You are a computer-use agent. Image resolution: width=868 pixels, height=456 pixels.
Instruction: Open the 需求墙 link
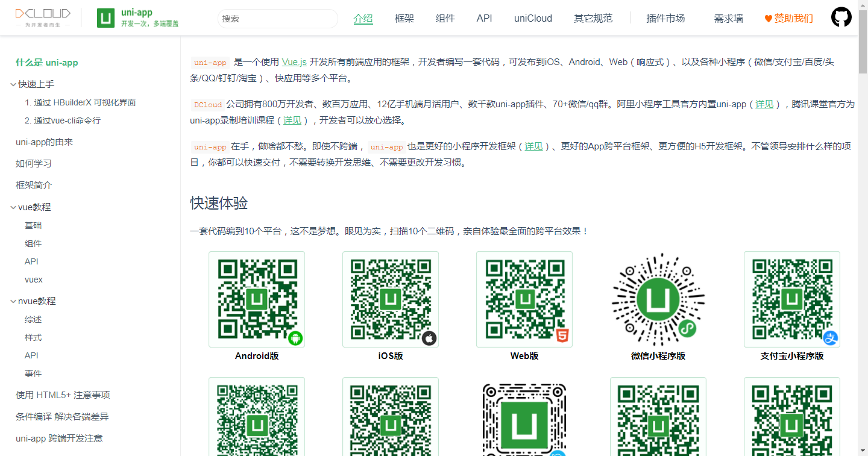[x=729, y=19]
